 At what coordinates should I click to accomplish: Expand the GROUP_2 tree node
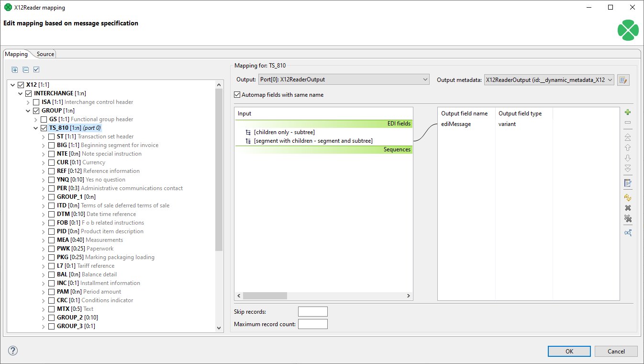coord(44,317)
